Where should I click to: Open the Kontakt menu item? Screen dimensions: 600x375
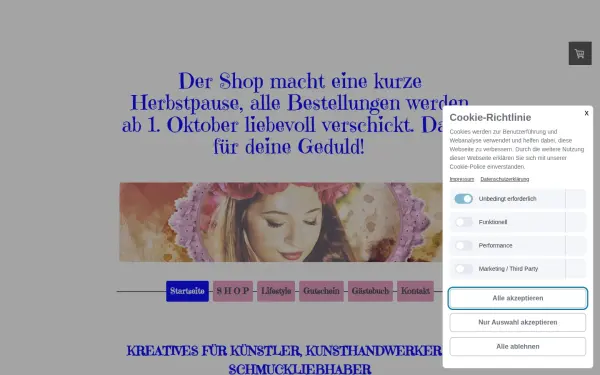(415, 291)
